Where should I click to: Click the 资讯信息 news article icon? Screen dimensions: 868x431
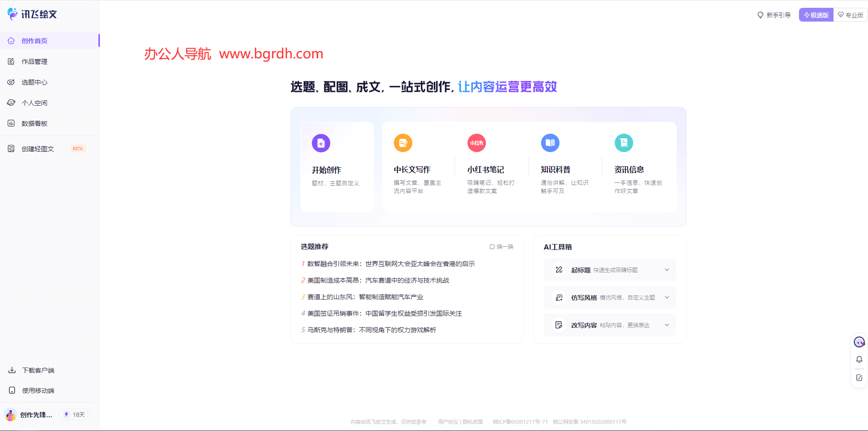pyautogui.click(x=624, y=143)
